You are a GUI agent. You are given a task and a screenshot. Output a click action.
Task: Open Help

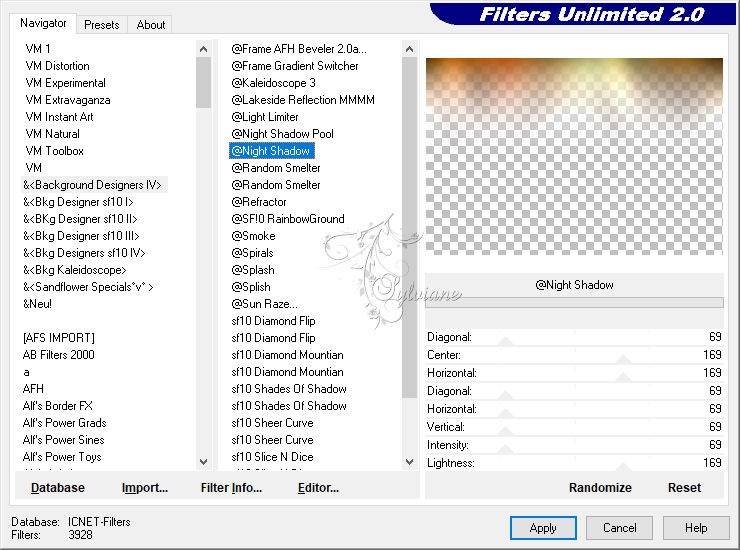[696, 527]
